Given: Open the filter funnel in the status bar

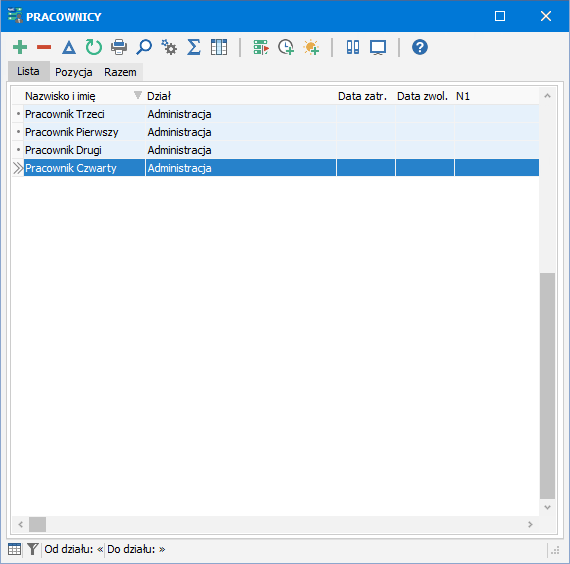Looking at the screenshot, I should coord(33,549).
